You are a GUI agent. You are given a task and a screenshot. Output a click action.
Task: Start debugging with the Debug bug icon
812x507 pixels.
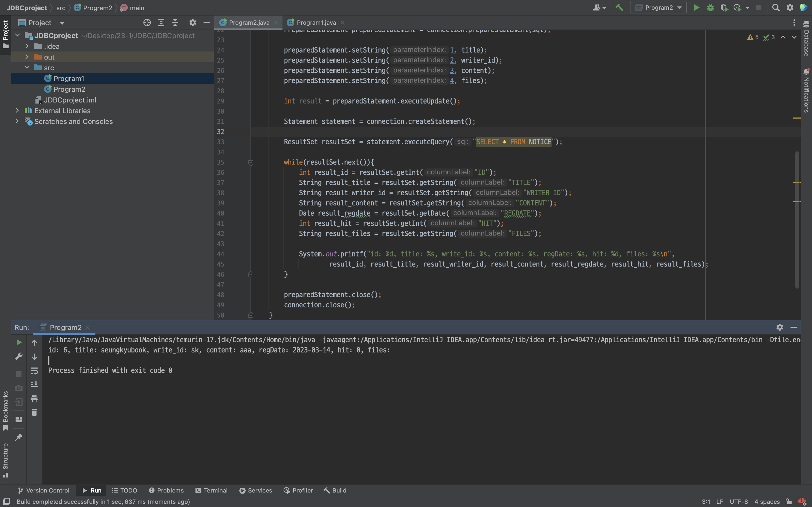point(710,8)
